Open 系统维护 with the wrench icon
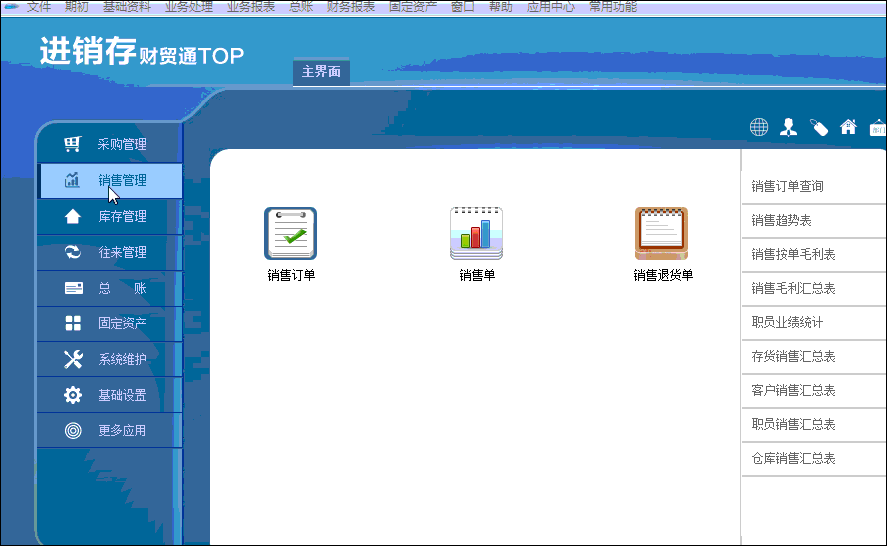Image resolution: width=887 pixels, height=546 pixels. pos(110,359)
